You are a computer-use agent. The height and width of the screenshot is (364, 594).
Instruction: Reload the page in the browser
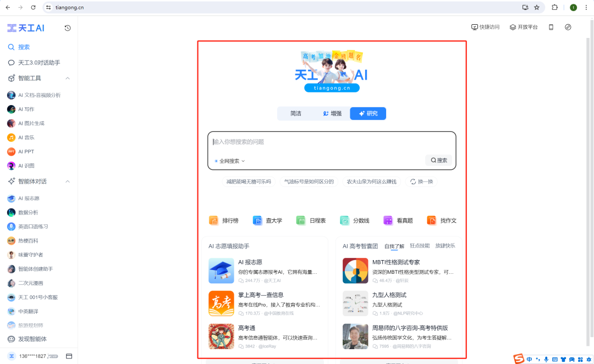coord(34,7)
